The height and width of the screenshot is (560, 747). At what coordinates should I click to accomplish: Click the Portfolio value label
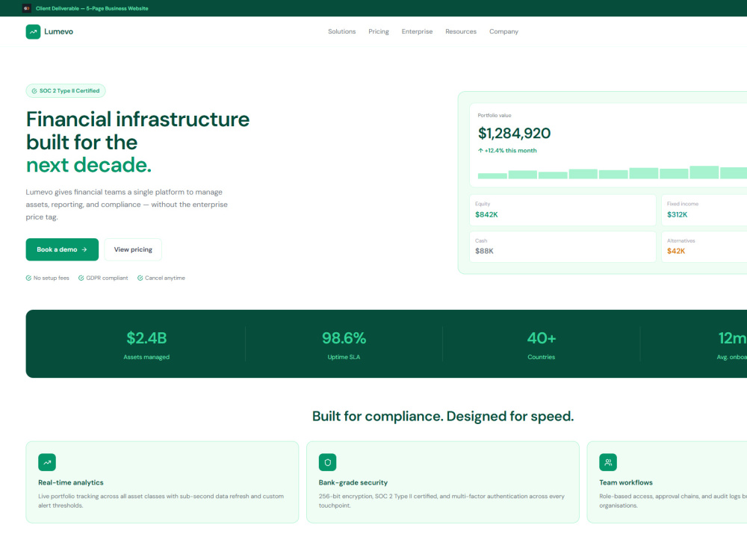(495, 115)
